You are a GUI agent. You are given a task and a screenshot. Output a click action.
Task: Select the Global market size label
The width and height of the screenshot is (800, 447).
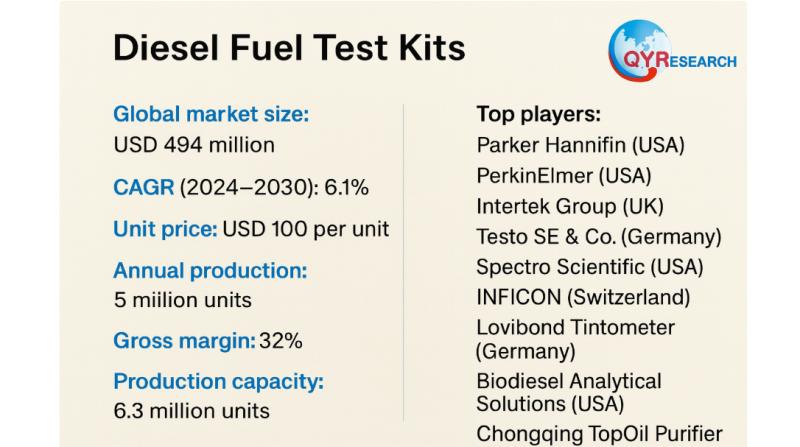click(211, 114)
